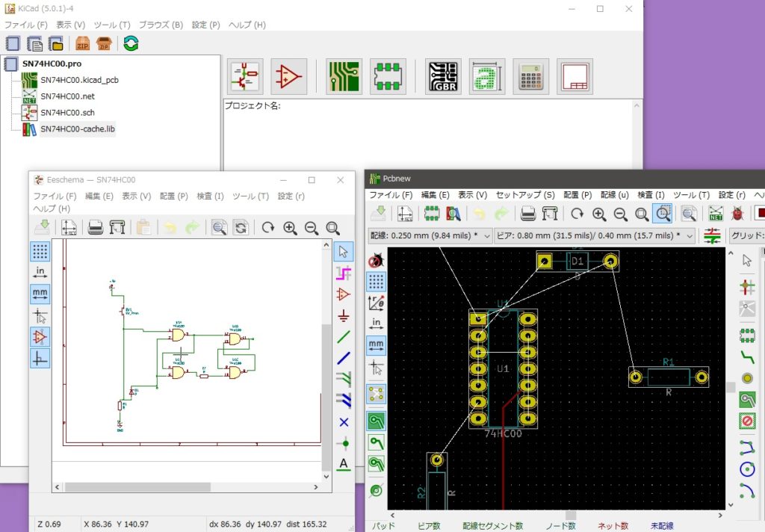Open 検査 (I) menu in Eeschema
Viewport: 765px width, 532px height.
pos(210,197)
